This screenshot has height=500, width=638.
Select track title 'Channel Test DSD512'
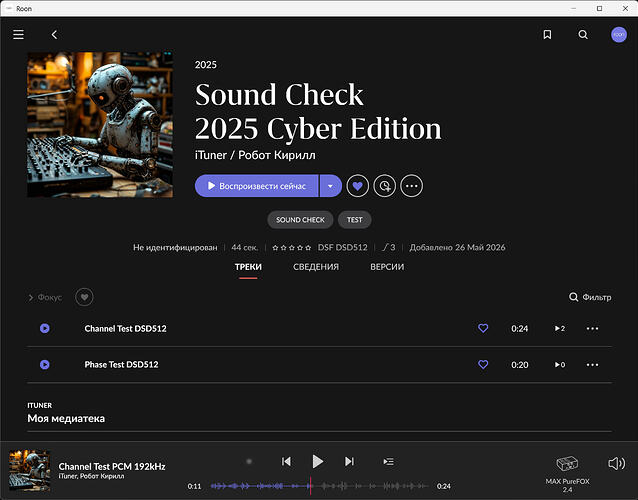(x=125, y=328)
